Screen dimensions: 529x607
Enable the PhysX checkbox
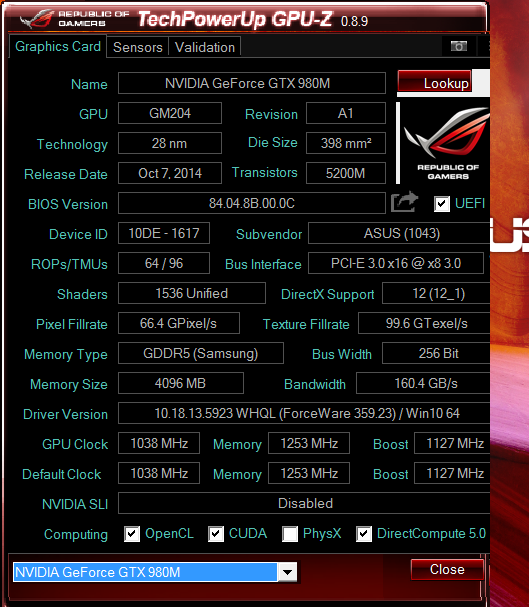click(290, 534)
